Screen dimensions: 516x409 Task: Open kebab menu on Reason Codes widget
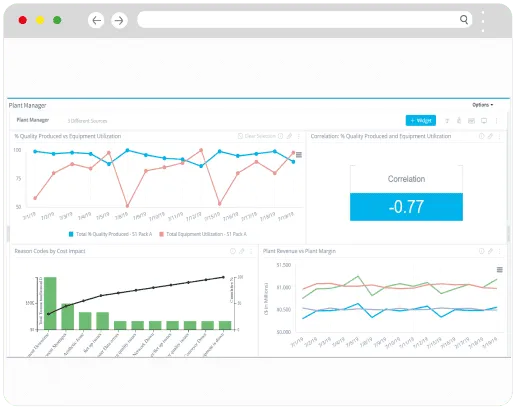click(251, 251)
